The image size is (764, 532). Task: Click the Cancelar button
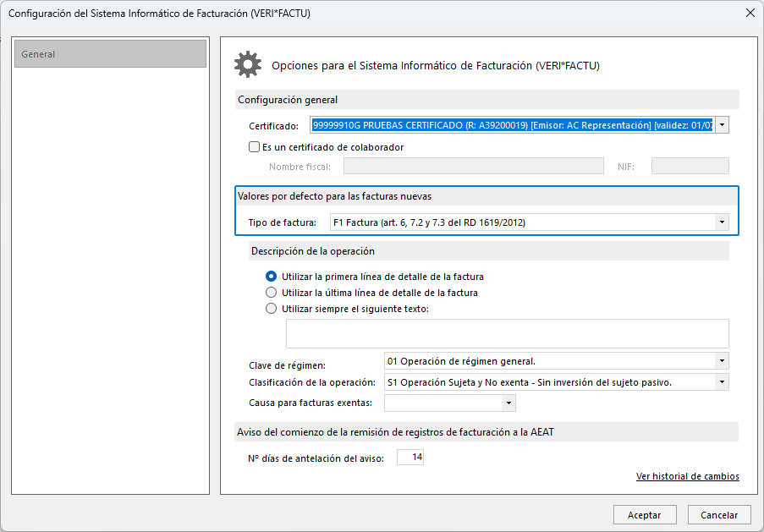pos(719,515)
